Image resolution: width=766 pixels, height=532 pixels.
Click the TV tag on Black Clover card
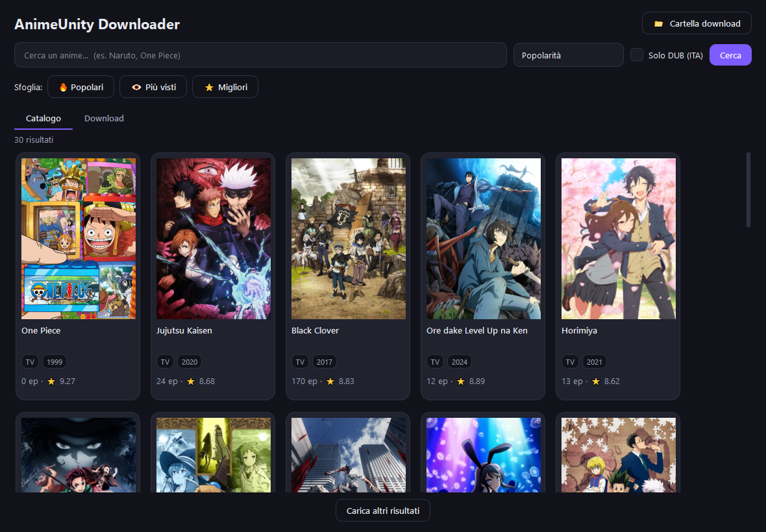tap(300, 361)
